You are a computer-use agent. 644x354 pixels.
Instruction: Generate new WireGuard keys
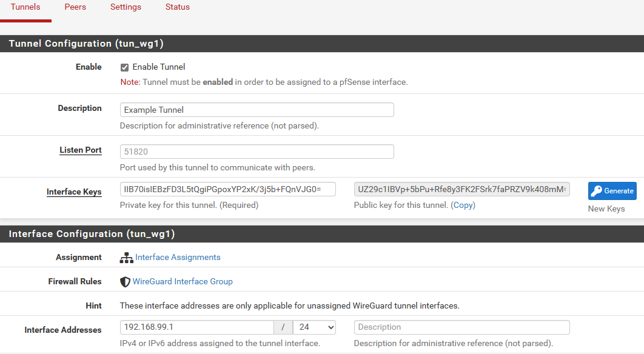coord(612,190)
